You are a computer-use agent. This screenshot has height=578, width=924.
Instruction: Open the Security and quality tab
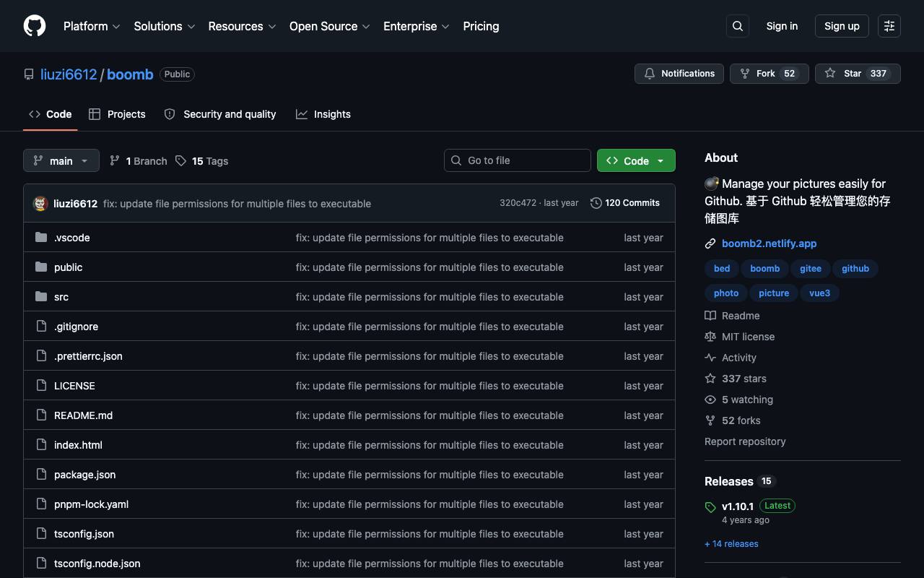click(220, 114)
